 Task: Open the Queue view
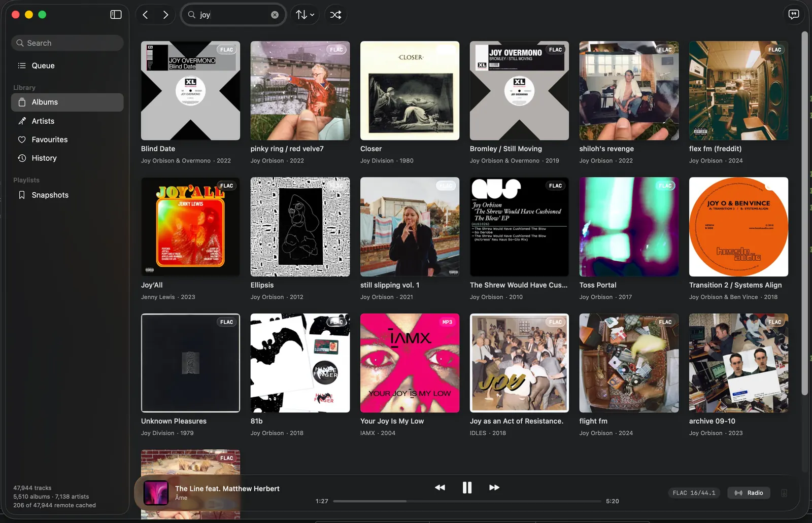67,65
